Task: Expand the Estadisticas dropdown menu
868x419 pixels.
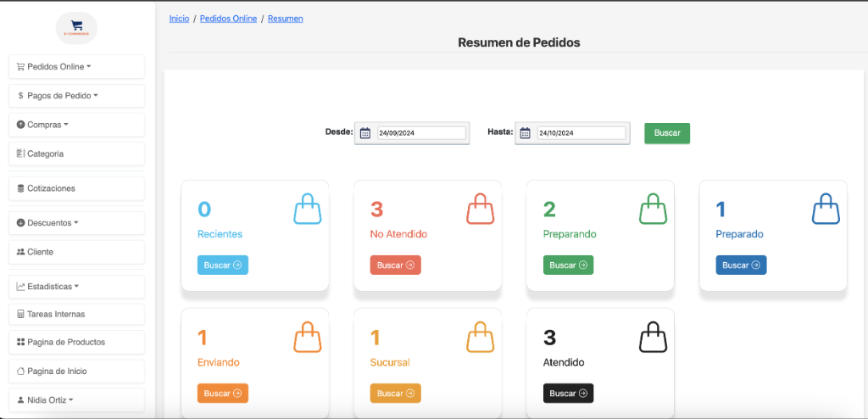Action: point(76,287)
